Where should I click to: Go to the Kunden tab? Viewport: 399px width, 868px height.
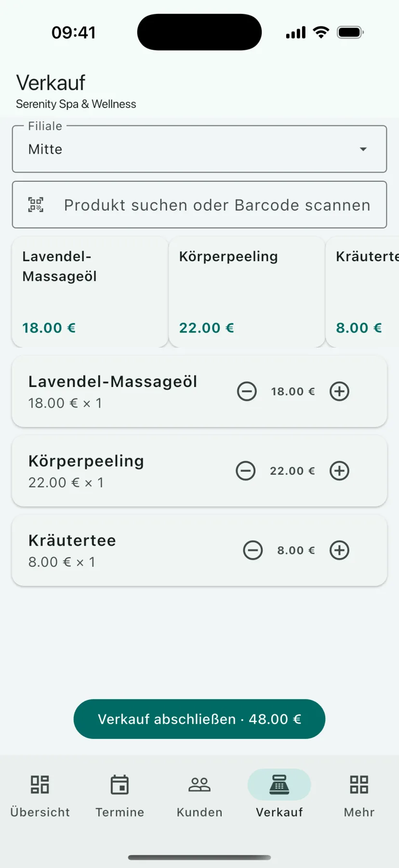(199, 795)
